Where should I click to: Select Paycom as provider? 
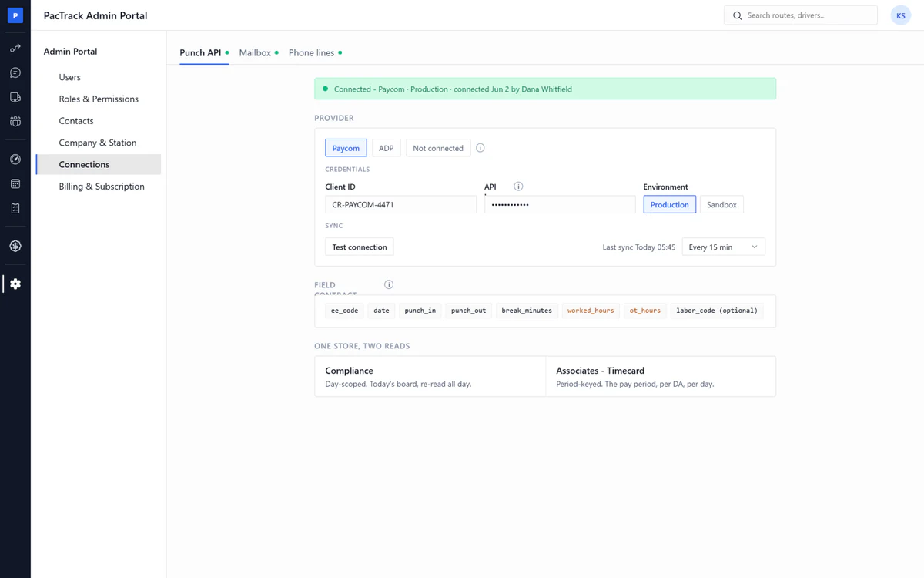point(346,148)
